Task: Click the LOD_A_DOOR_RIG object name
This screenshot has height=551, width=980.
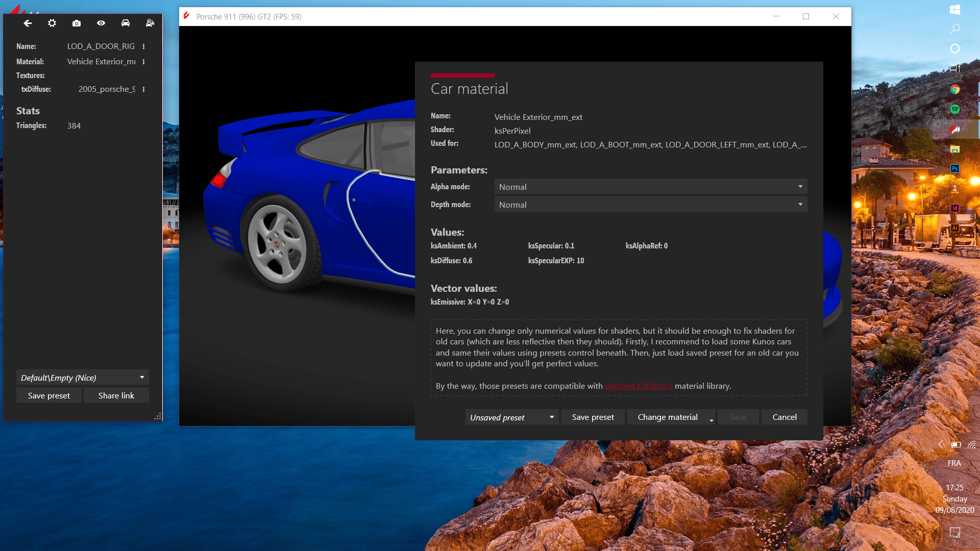Action: click(x=101, y=46)
